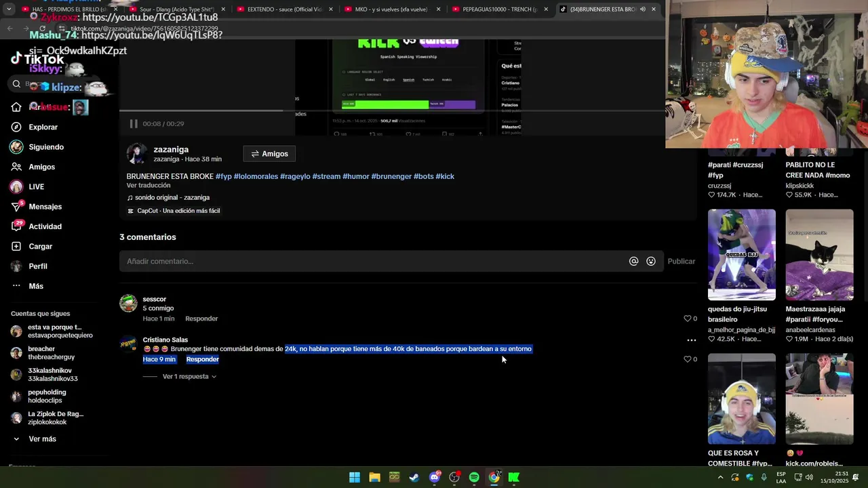Pause the video playback
The image size is (868, 488).
[x=134, y=123]
